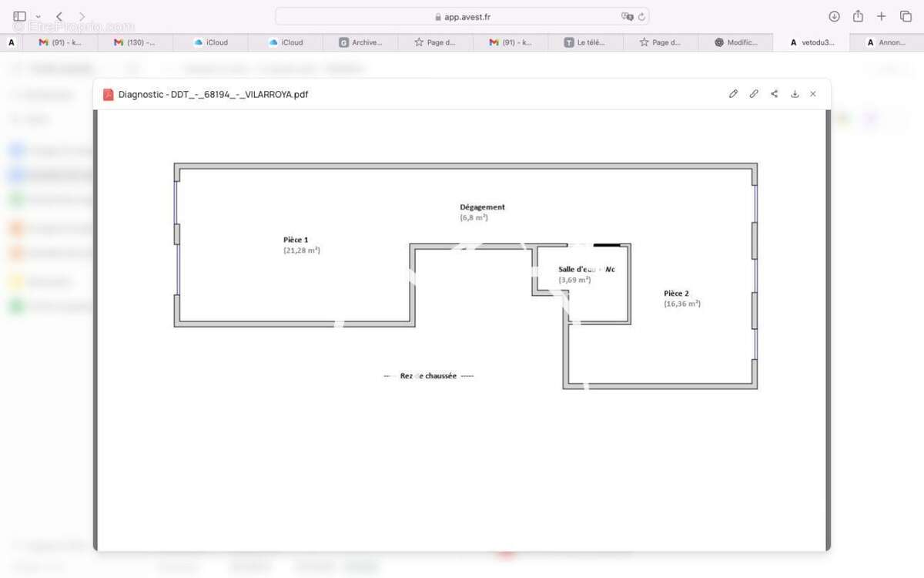Switch to the Archive tab
Viewport: 924px width, 578px height.
pos(360,42)
